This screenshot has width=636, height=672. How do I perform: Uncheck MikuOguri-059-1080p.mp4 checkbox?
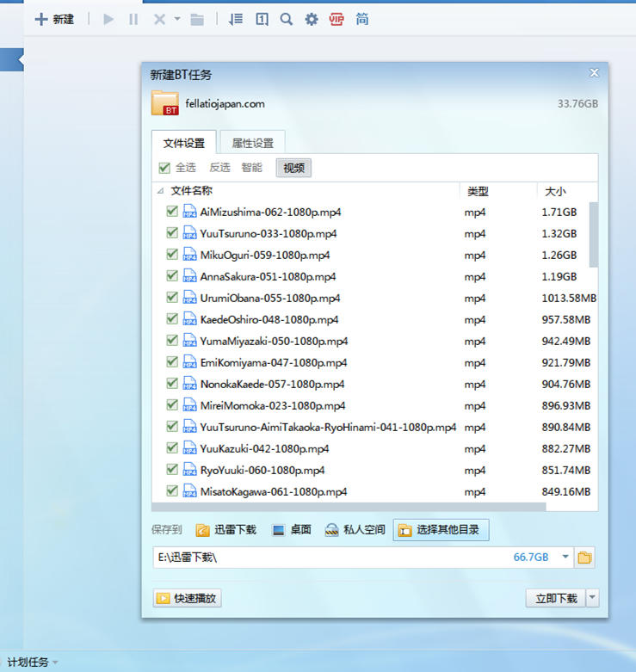pyautogui.click(x=172, y=254)
